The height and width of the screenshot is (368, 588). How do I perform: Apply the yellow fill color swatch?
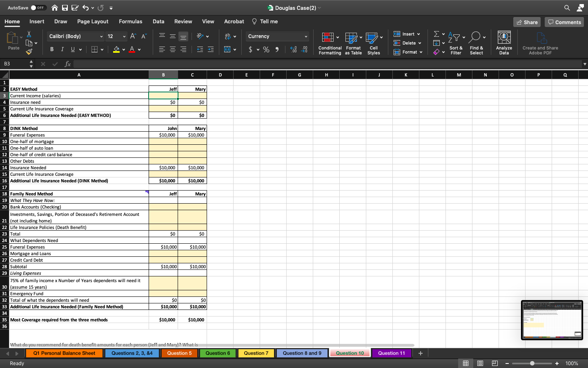pos(116,49)
